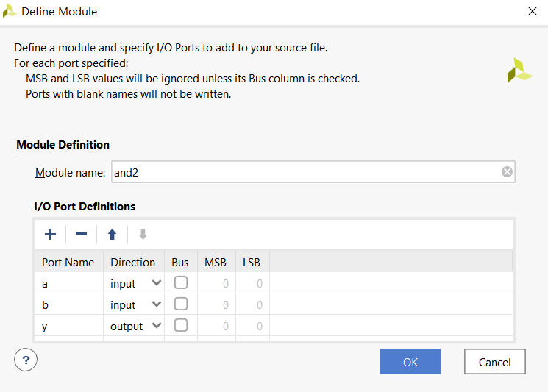Click the Module name text field
The width and height of the screenshot is (548, 392).
(305, 172)
